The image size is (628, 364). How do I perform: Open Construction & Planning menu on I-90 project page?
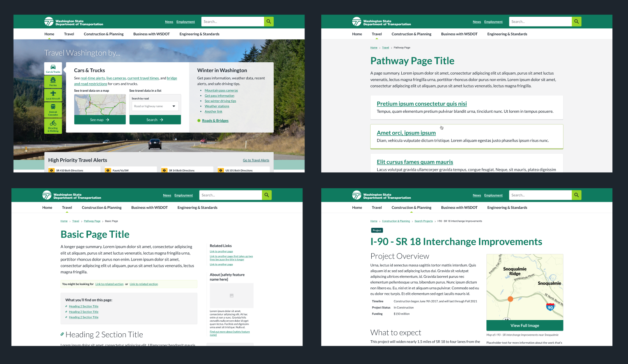coord(411,208)
